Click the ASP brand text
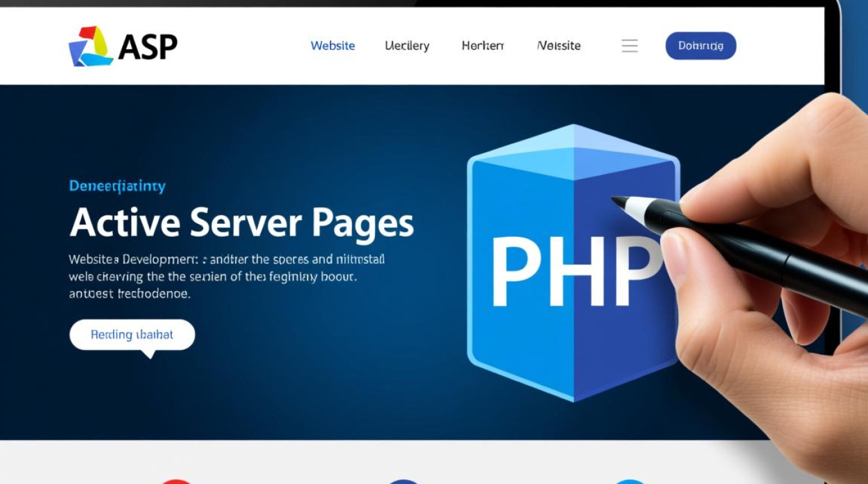868x484 pixels. (x=148, y=46)
